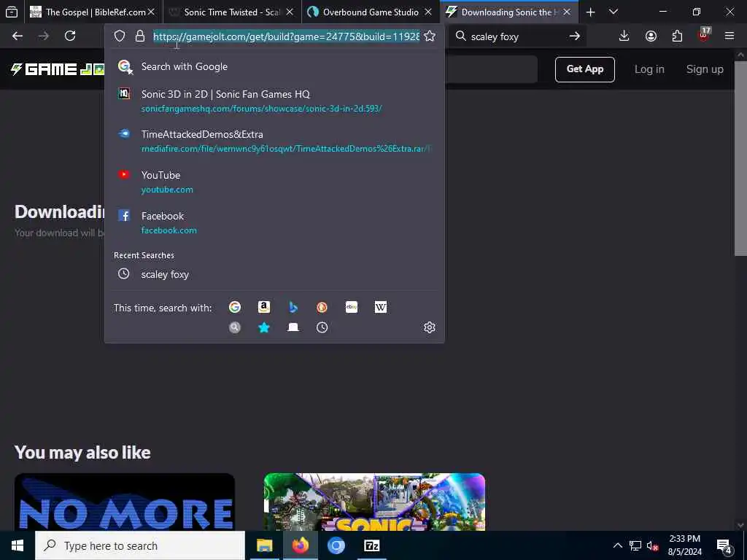Open the 7-Zip taskbar icon

point(371,545)
